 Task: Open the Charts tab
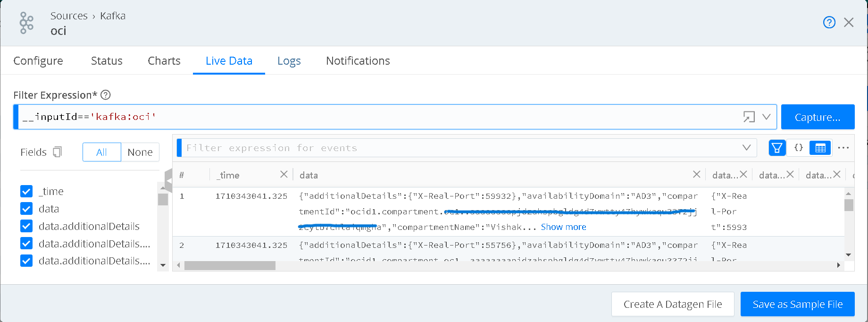click(x=164, y=61)
